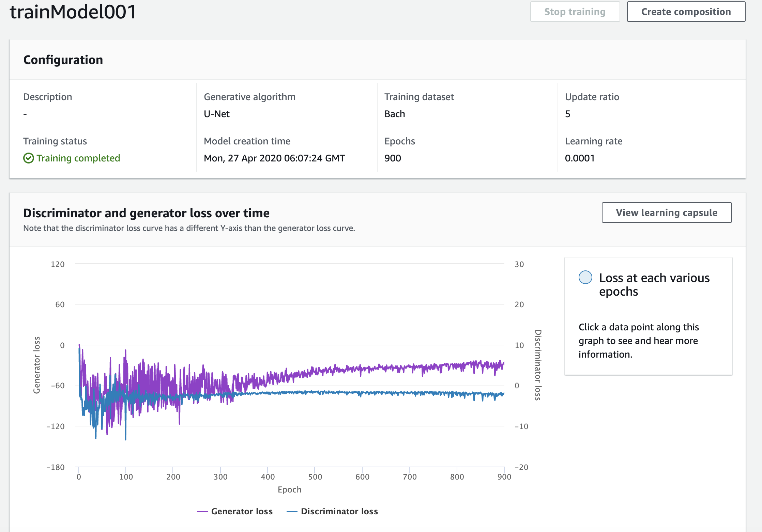Image resolution: width=762 pixels, height=532 pixels.
Task: Click the blue circle beside Loss at each epochs
Action: point(585,277)
